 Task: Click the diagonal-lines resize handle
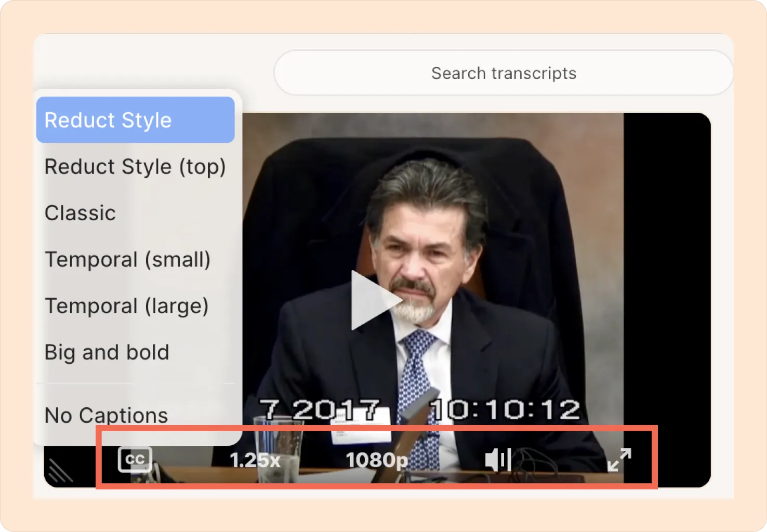coord(60,470)
